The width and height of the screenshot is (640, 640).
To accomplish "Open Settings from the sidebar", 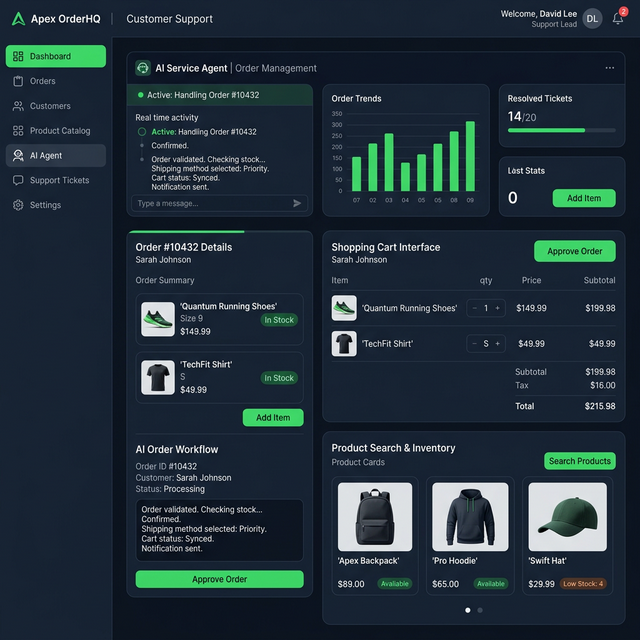I will tap(56, 205).
